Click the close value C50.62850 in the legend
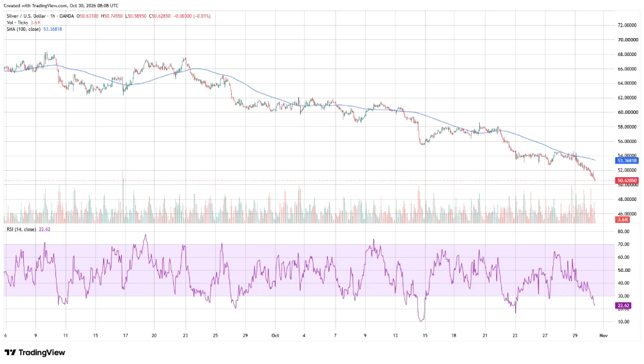 pos(160,16)
